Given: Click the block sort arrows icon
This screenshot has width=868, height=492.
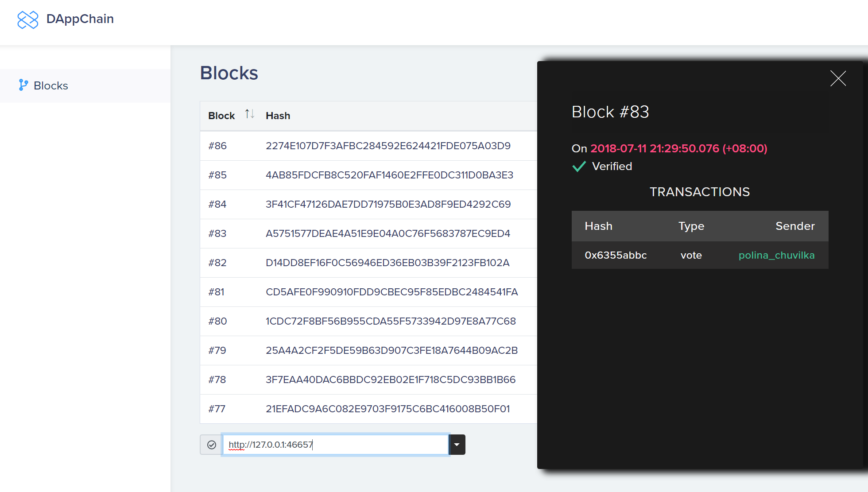Looking at the screenshot, I should coord(250,114).
